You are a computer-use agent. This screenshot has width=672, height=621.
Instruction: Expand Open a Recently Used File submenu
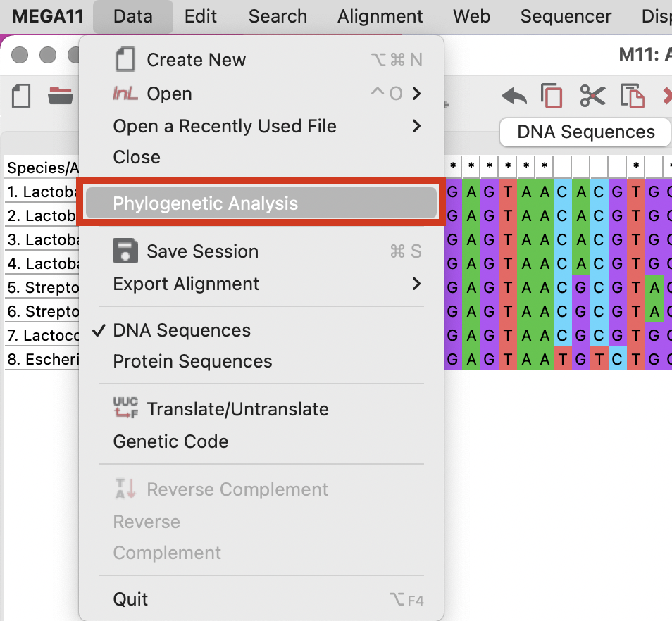(417, 126)
